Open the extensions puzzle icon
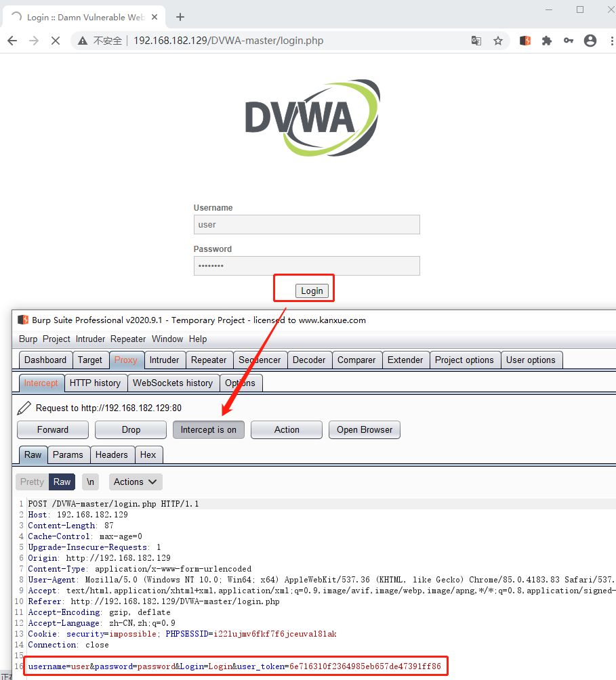The height and width of the screenshot is (680, 616). [547, 41]
